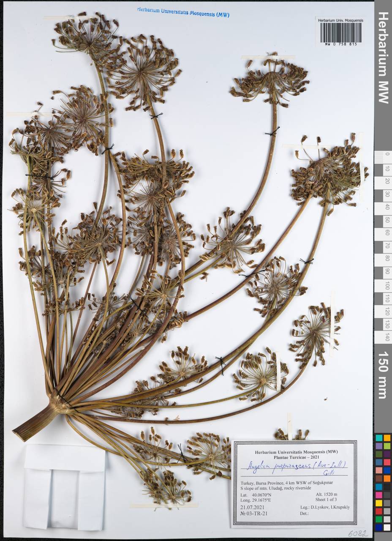Pick the teal swatch at chart top

coord(379,438)
